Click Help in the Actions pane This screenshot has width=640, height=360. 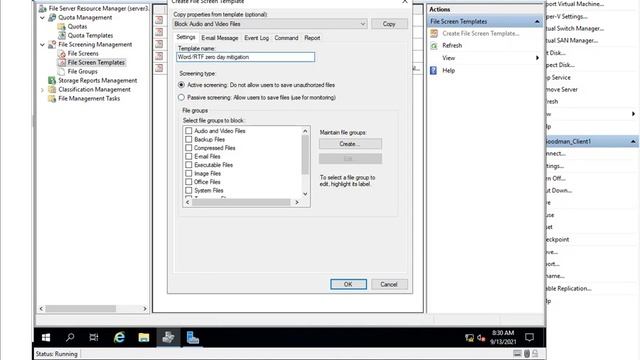[x=449, y=71]
